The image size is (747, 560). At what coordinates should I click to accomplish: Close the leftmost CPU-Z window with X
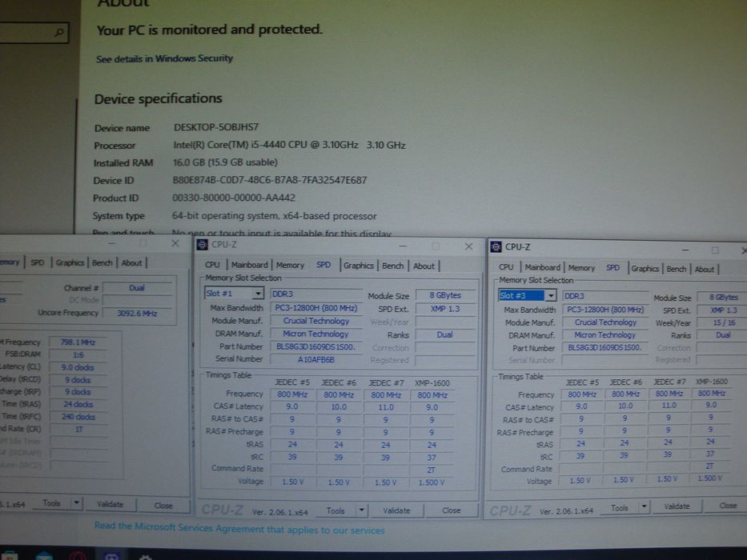coord(175,243)
